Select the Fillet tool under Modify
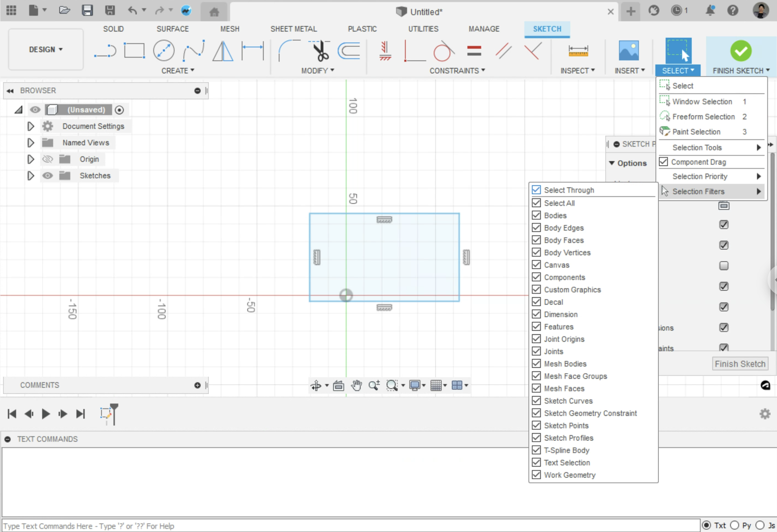The image size is (777, 532). tap(288, 51)
